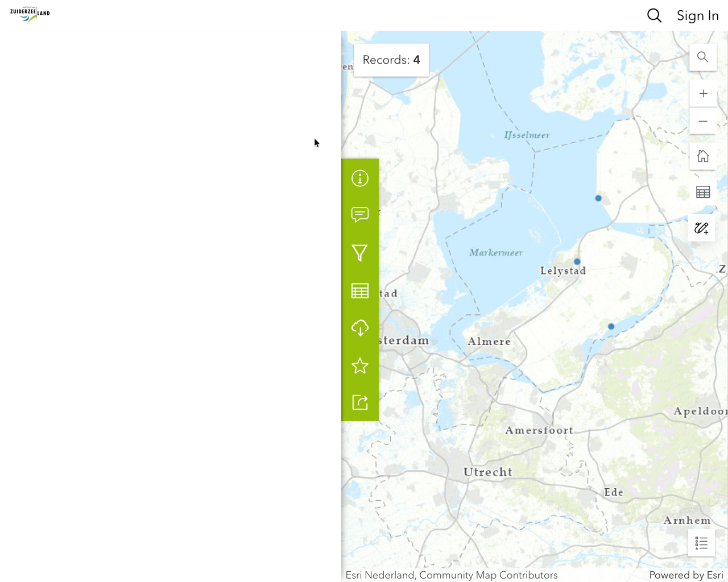
Task: Zoom in on the map
Action: coord(702,94)
